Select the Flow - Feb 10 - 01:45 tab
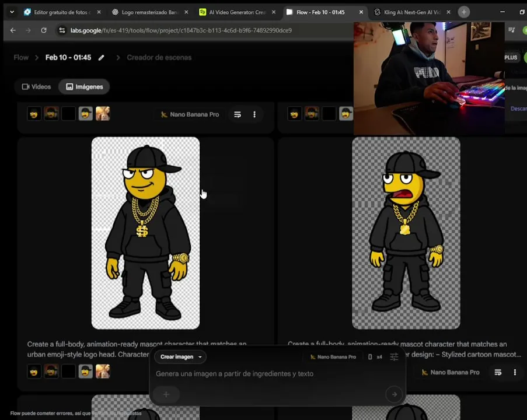 click(320, 12)
